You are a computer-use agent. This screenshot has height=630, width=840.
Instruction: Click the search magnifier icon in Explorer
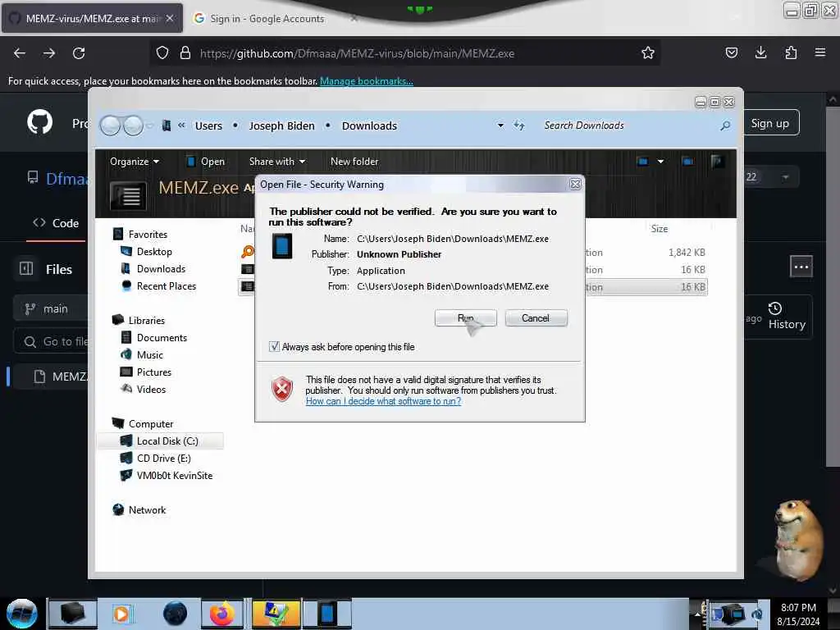725,126
